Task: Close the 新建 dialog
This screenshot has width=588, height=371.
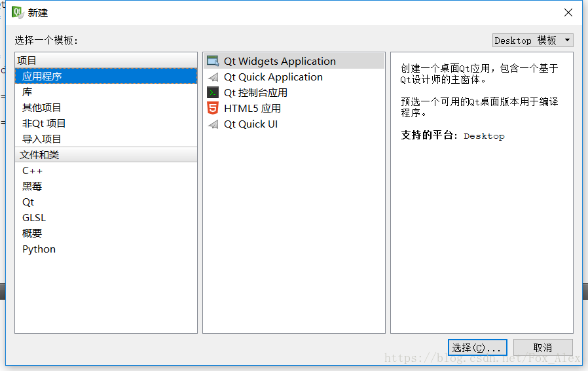Action: [568, 12]
